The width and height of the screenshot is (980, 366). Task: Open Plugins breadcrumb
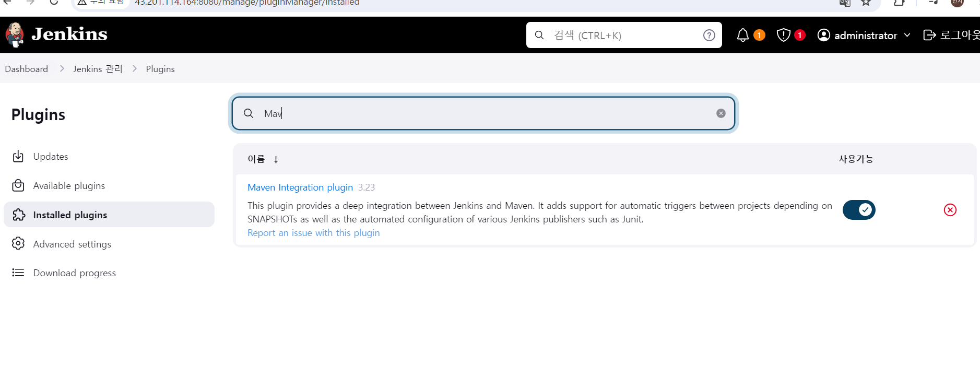click(x=160, y=69)
